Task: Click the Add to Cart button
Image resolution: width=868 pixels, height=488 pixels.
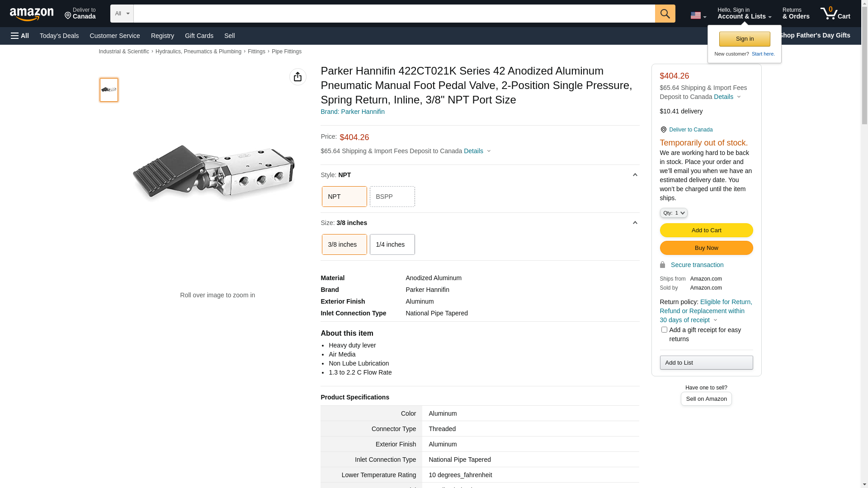Action: [x=706, y=230]
